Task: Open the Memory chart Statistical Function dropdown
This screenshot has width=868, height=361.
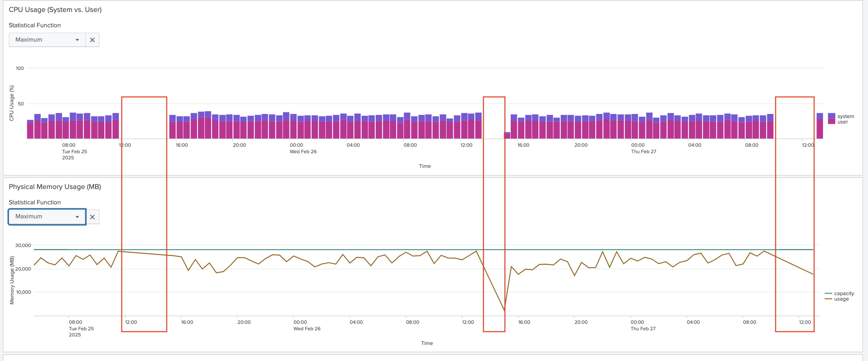Action: (x=47, y=216)
